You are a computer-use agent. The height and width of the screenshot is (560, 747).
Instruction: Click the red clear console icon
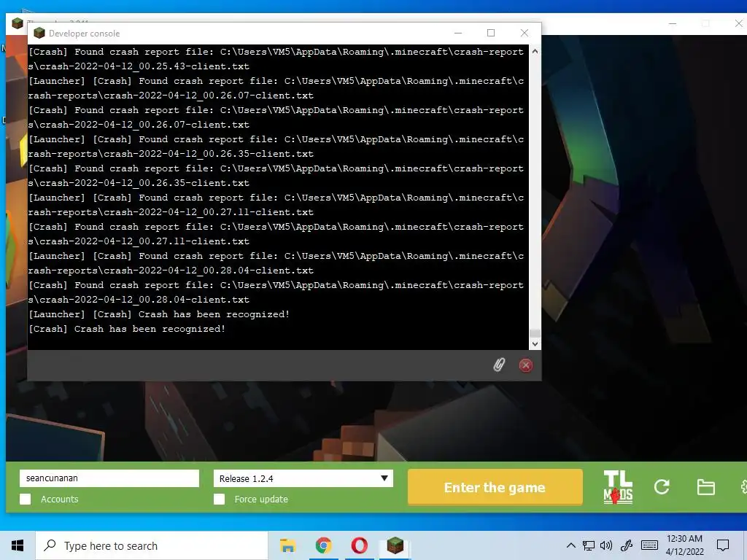pyautogui.click(x=525, y=365)
